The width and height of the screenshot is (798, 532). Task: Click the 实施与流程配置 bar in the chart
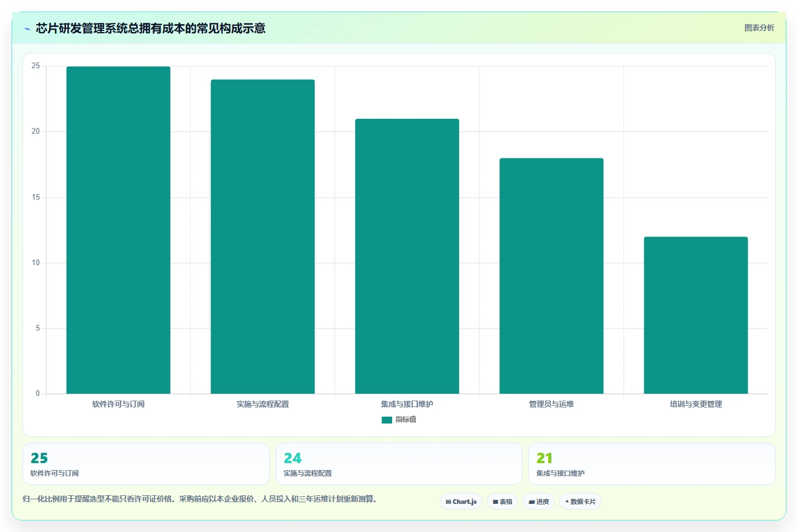point(263,236)
